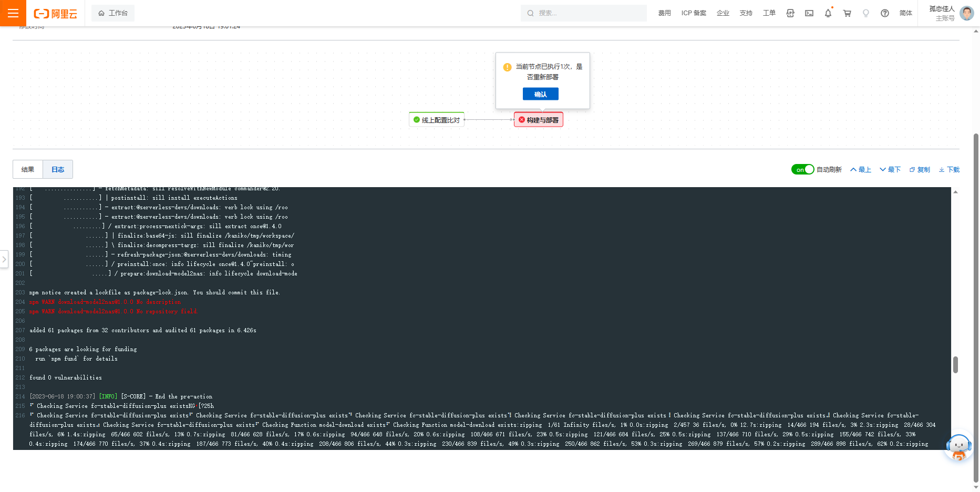980x492 pixels.
Task: Select the 线上配置比对 pipeline node
Action: [x=437, y=120]
